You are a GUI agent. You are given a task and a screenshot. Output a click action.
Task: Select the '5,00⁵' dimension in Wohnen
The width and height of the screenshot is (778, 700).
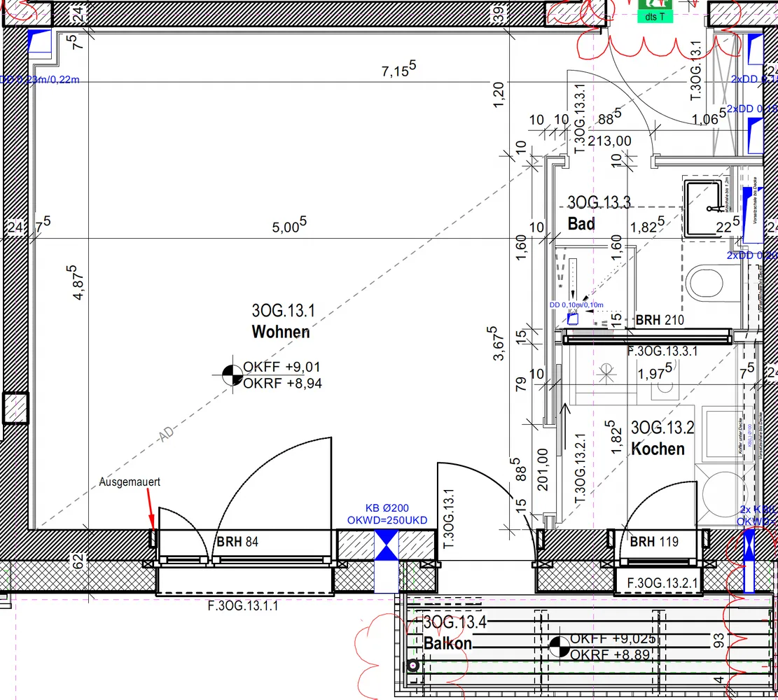pos(289,225)
